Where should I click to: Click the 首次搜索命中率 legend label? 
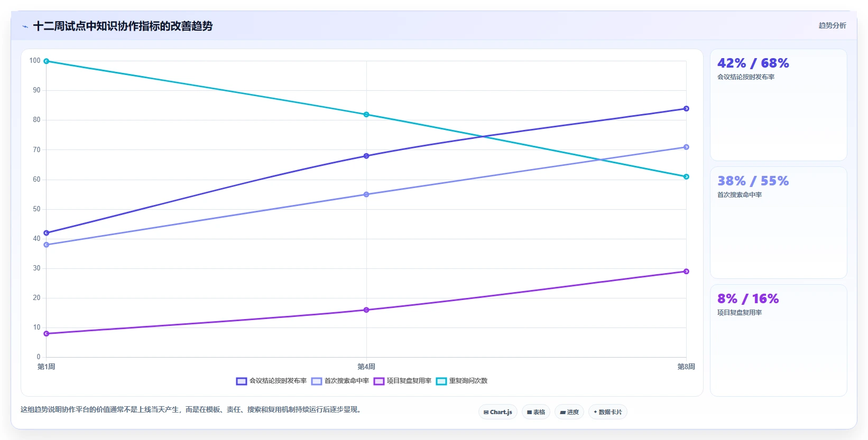pyautogui.click(x=347, y=381)
